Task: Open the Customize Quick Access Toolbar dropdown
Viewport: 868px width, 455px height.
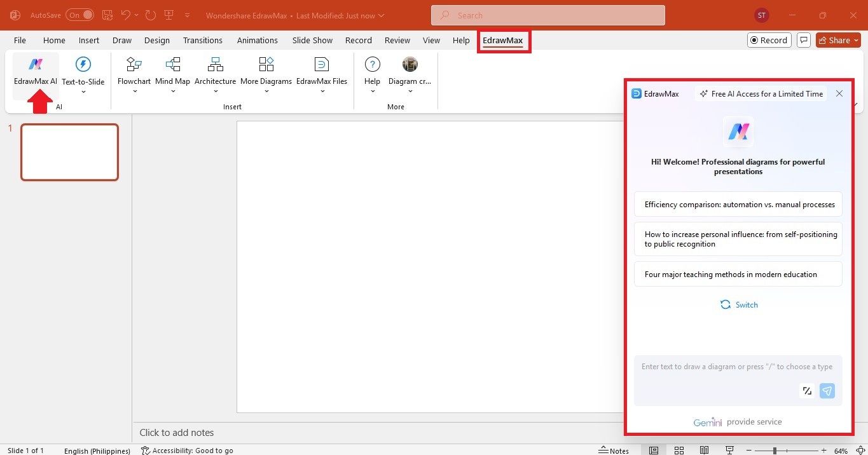Action: click(x=188, y=15)
